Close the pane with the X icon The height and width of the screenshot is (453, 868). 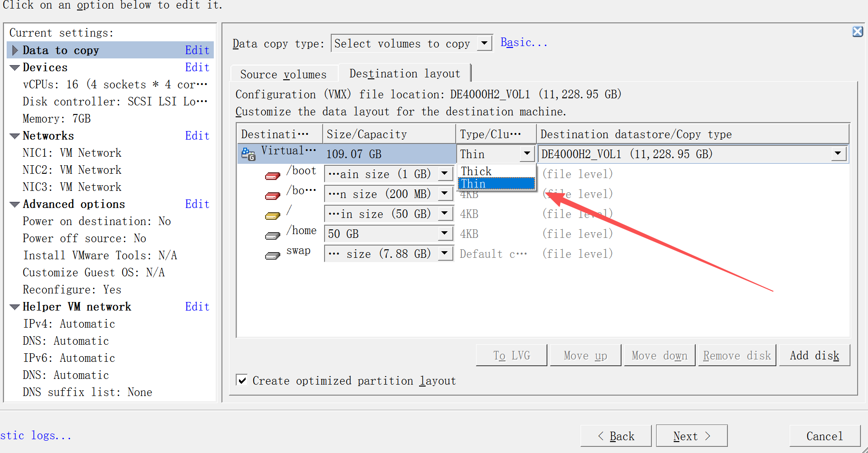pyautogui.click(x=858, y=32)
